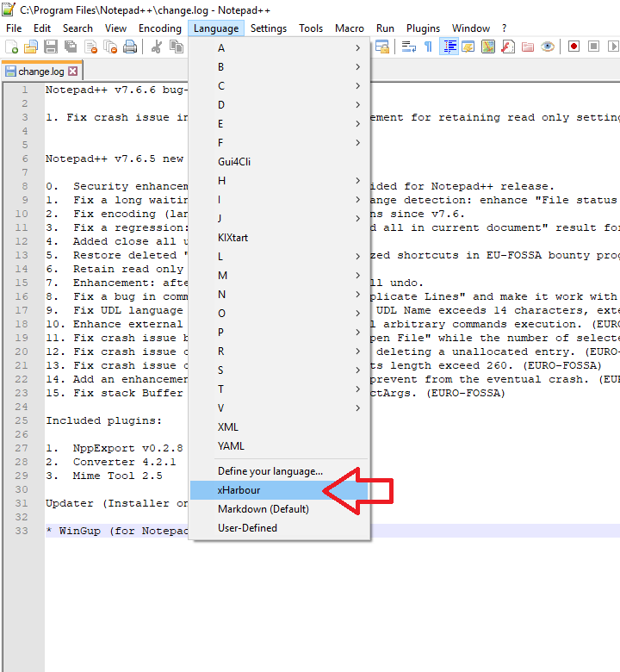
Task: Expand the A languages submenu
Action: (x=279, y=48)
